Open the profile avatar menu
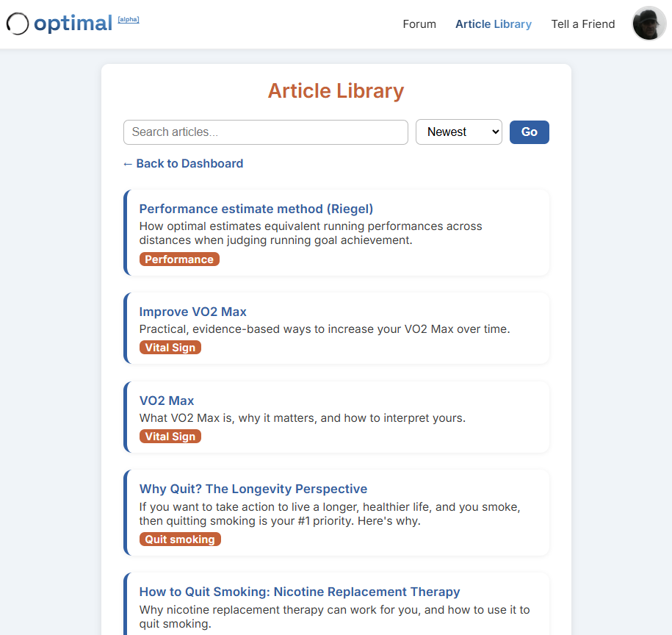Screen dimensions: 672x635 point(648,23)
